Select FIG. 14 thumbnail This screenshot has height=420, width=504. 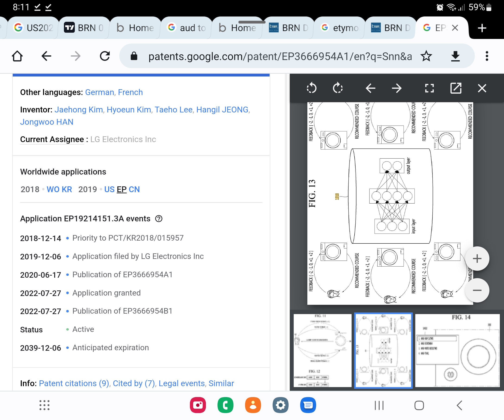457,350
